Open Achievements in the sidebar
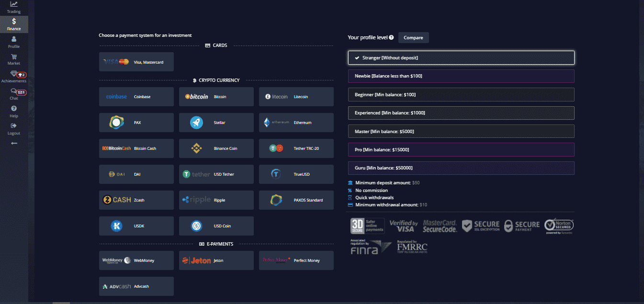644x304 pixels. coord(14,77)
